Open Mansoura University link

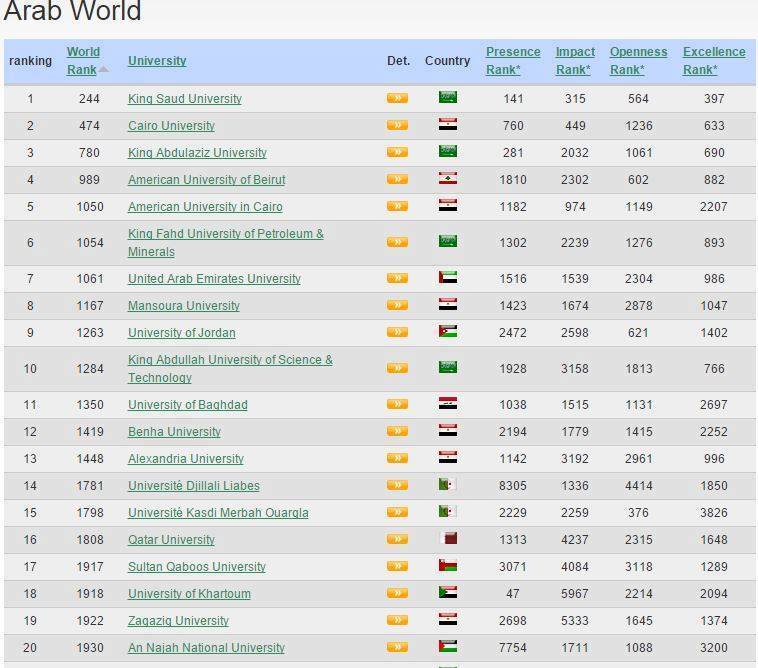click(x=184, y=306)
